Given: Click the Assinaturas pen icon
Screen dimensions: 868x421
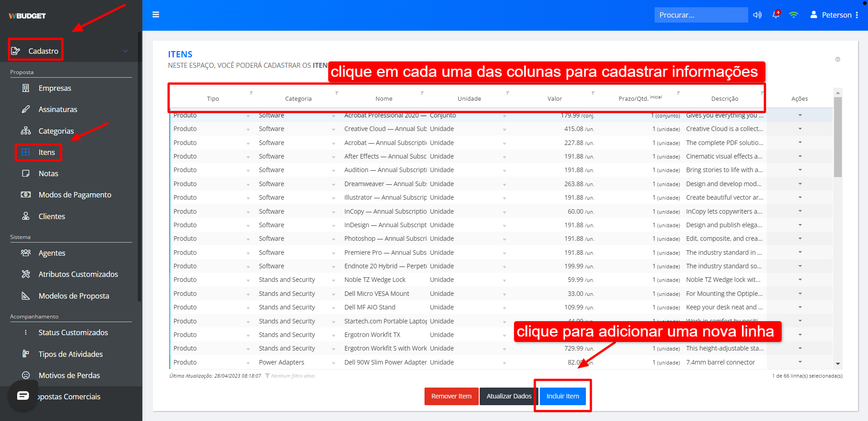Looking at the screenshot, I should point(26,109).
